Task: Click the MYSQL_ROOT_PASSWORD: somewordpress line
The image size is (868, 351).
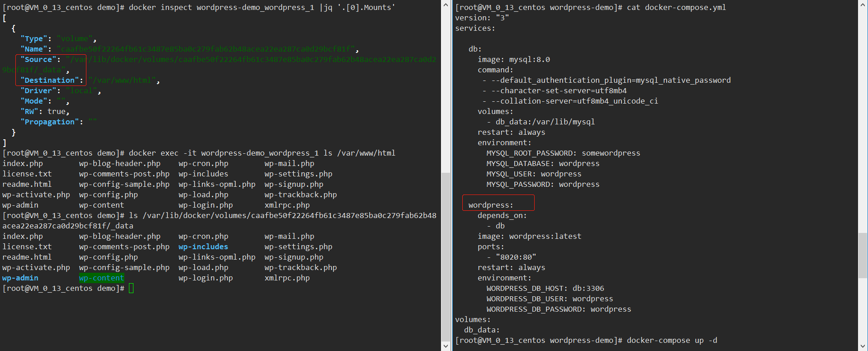Action: click(x=564, y=153)
